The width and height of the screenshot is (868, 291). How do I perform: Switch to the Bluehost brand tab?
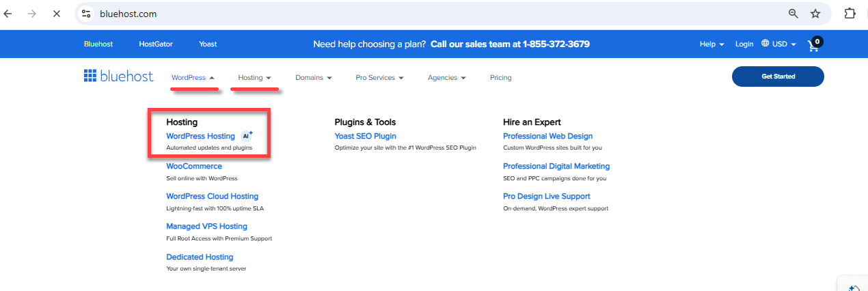point(98,44)
